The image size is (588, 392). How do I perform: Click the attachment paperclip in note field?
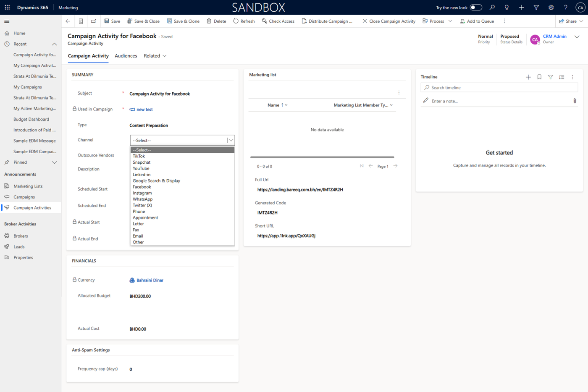pos(575,101)
